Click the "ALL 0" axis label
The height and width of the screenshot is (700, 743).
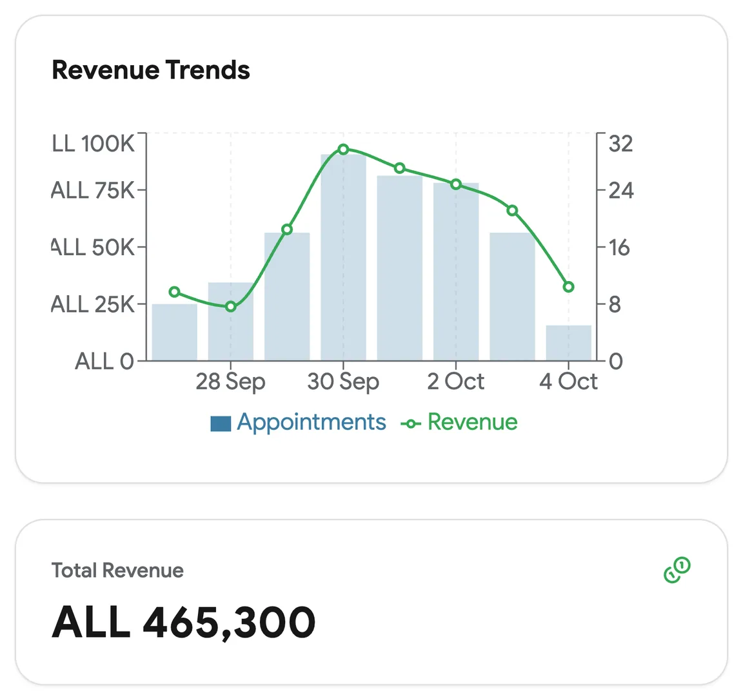pos(104,362)
